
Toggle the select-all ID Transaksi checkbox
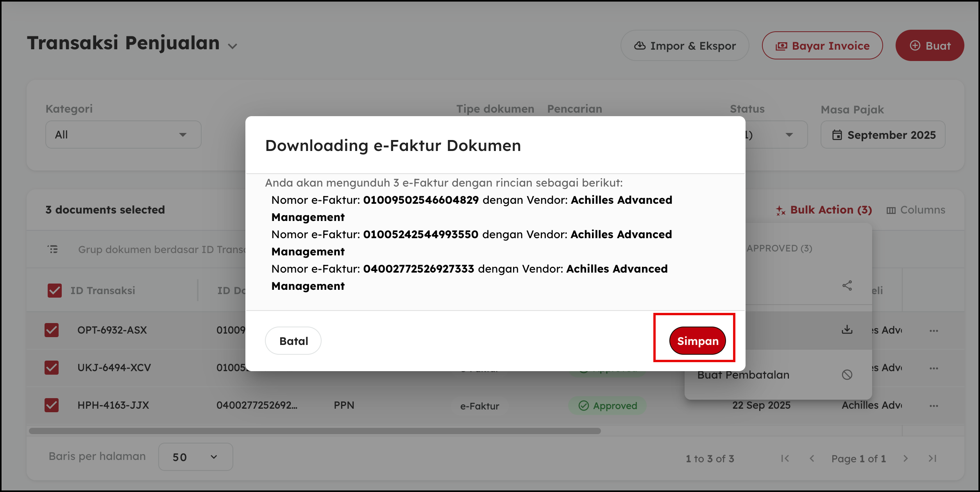55,291
